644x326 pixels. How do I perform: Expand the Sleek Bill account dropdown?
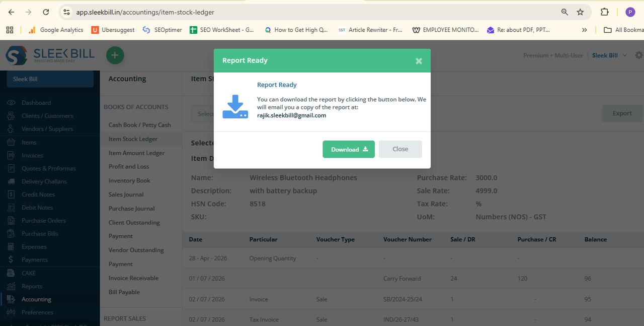(610, 55)
